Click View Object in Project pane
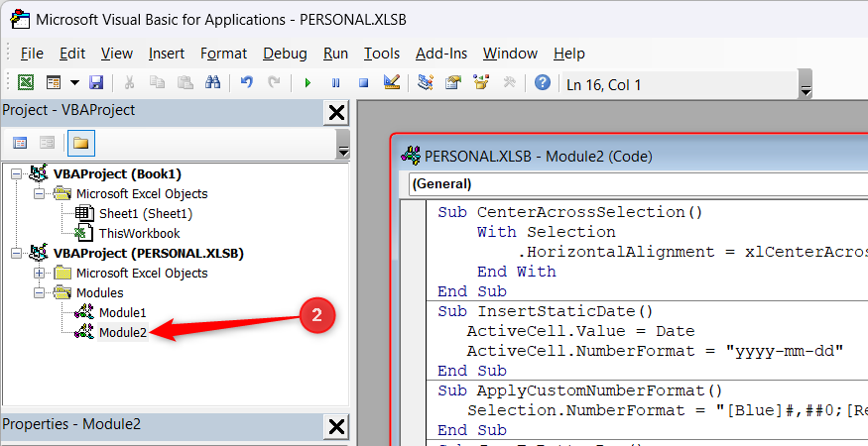 (47, 144)
